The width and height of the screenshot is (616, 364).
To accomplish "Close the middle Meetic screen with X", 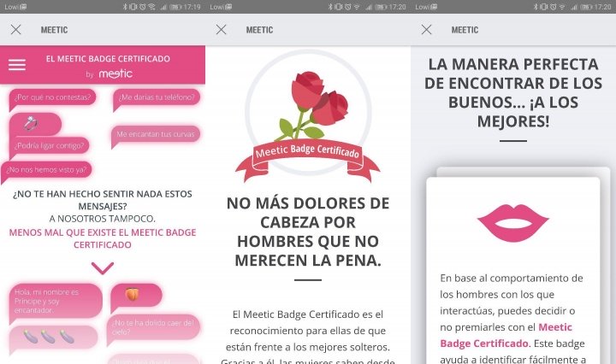I will click(x=222, y=29).
